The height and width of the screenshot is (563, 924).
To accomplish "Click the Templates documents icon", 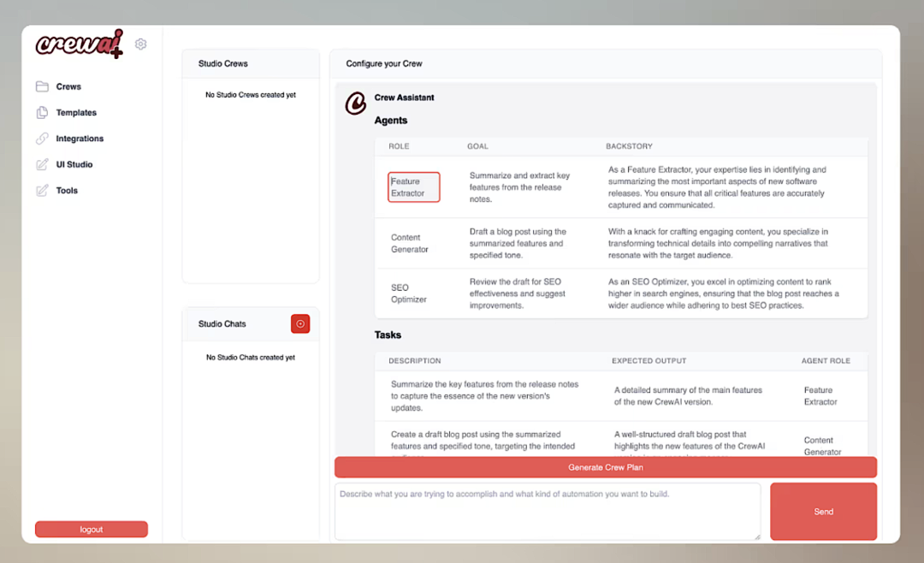I will click(42, 113).
